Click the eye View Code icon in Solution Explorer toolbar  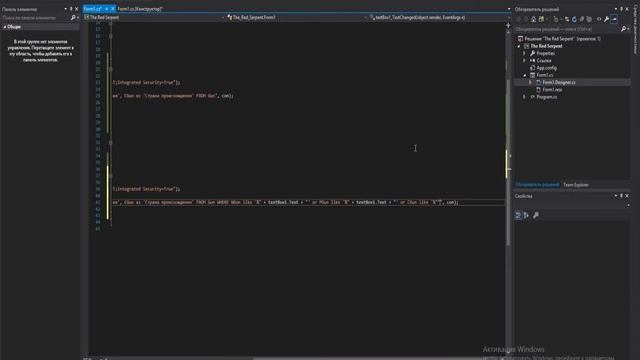point(599,19)
